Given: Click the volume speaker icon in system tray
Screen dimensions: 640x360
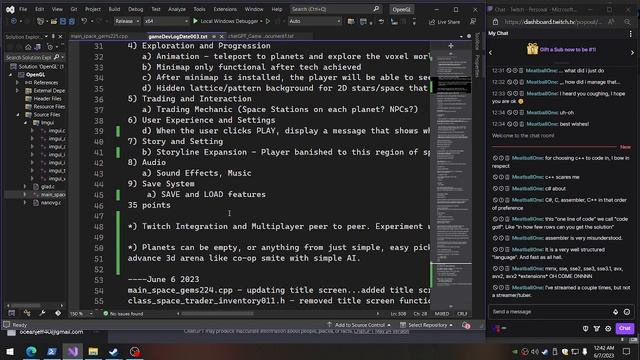Looking at the screenshot, I should (535, 351).
